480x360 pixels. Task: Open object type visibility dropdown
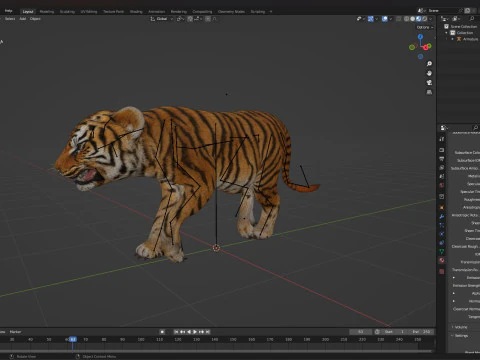(360, 19)
